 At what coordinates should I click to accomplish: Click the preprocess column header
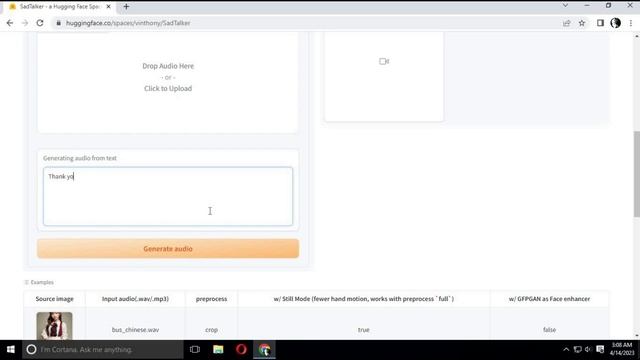(x=211, y=299)
